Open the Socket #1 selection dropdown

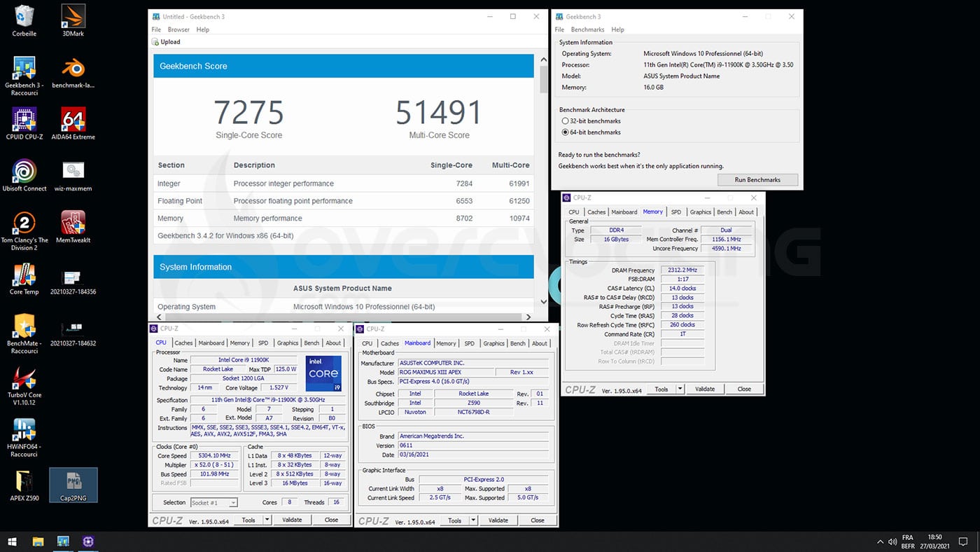(213, 502)
